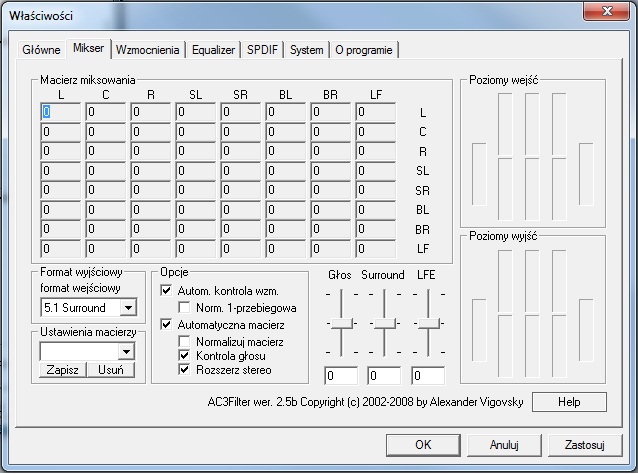This screenshot has height=474, width=638.
Task: Click the Głos value field
Action: click(341, 376)
